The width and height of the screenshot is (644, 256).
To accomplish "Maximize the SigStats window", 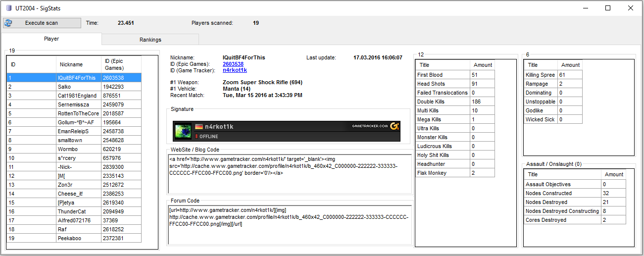I will (608, 8).
